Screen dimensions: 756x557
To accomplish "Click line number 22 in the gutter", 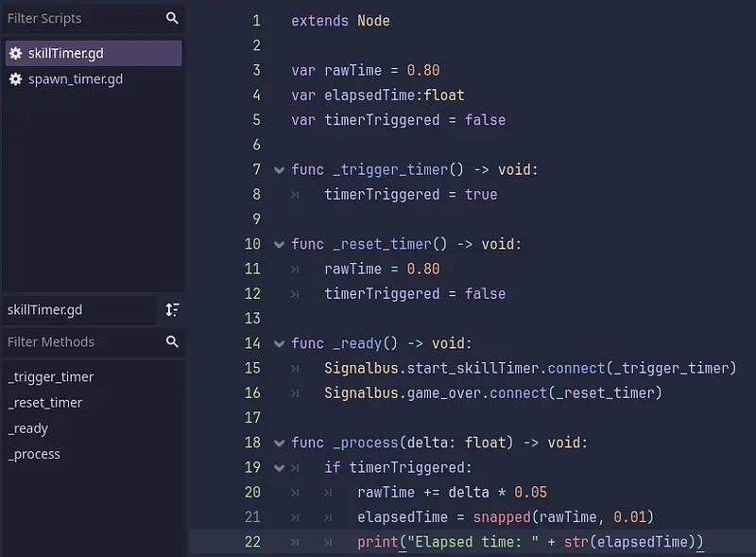I will pos(251,541).
